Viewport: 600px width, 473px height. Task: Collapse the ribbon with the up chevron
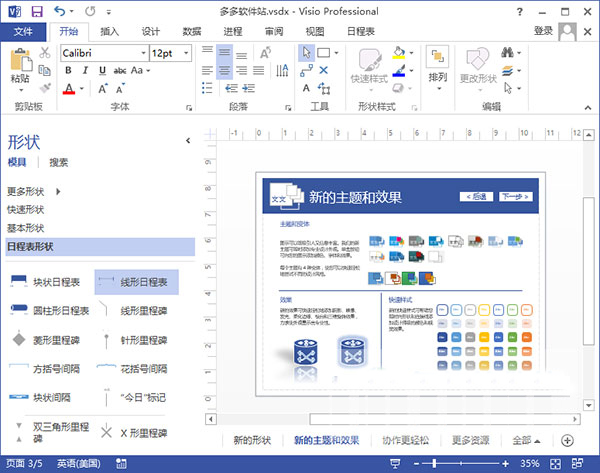[588, 108]
